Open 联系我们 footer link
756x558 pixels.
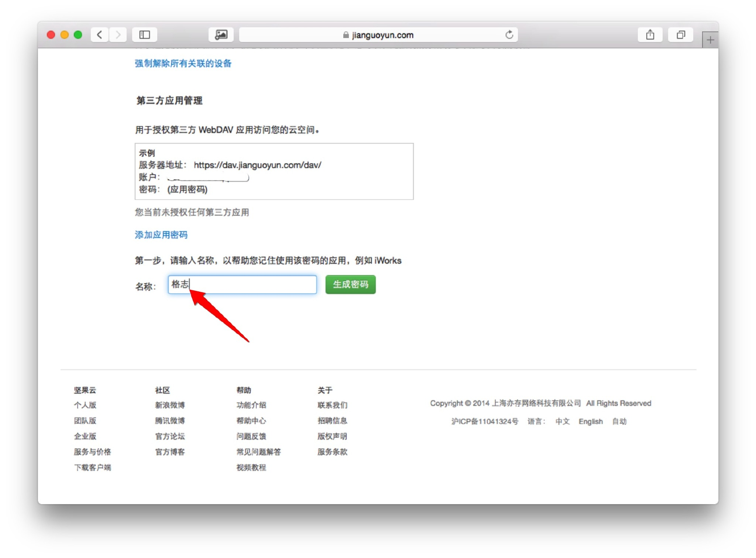(x=332, y=405)
